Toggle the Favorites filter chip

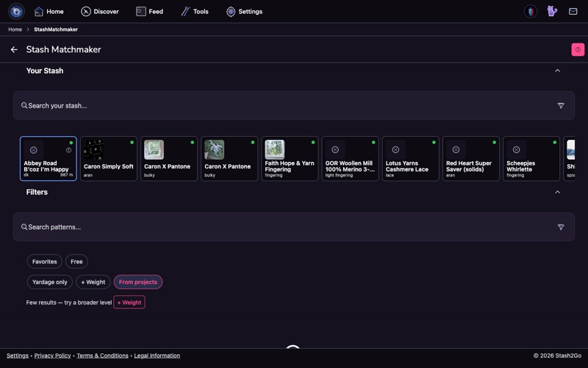pos(45,261)
